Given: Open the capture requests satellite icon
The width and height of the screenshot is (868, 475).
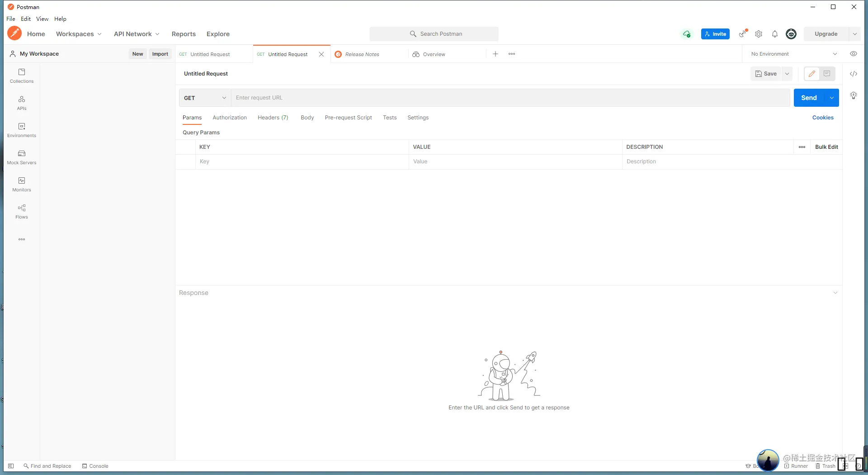Looking at the screenshot, I should click(x=743, y=34).
